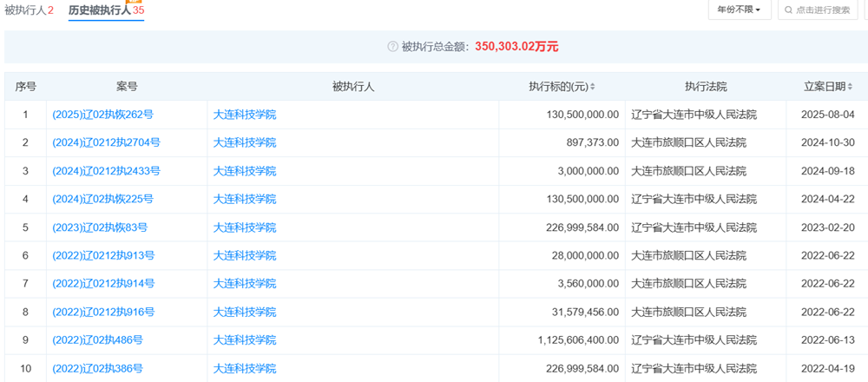868x382 pixels.
Task: Click 大连科技学院 in row 3
Action: (245, 171)
